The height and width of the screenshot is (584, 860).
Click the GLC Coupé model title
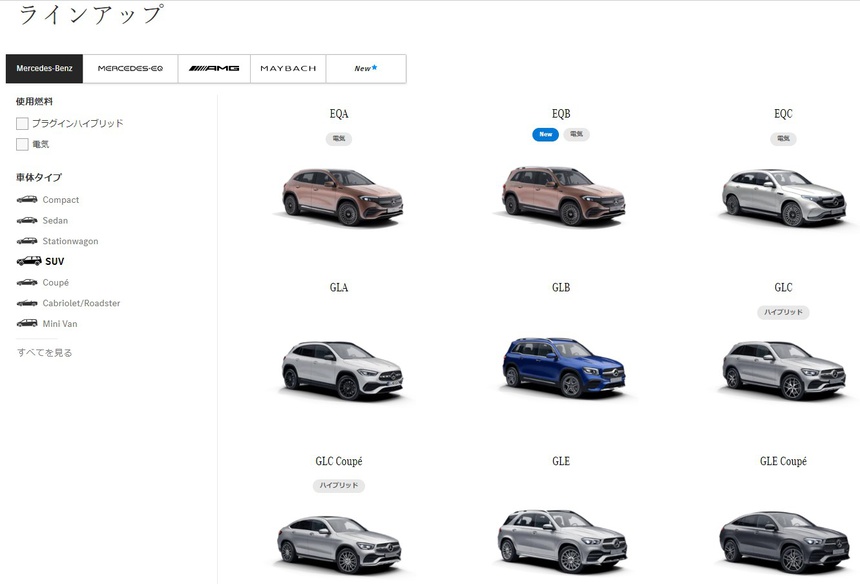click(x=339, y=461)
